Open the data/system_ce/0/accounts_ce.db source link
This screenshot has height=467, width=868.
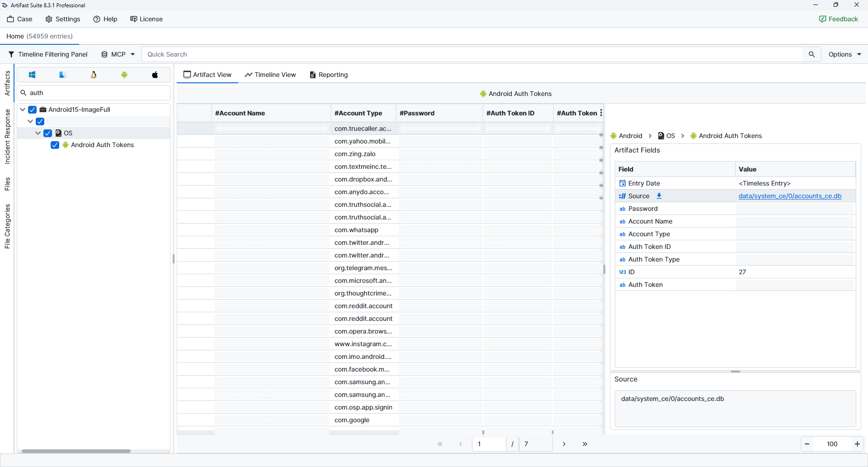pyautogui.click(x=790, y=196)
